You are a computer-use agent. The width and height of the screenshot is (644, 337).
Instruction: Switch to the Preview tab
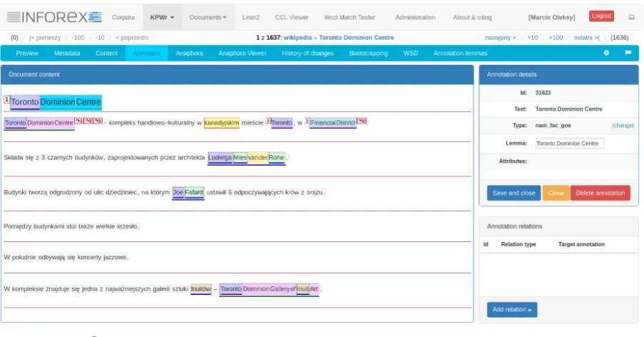pos(27,53)
